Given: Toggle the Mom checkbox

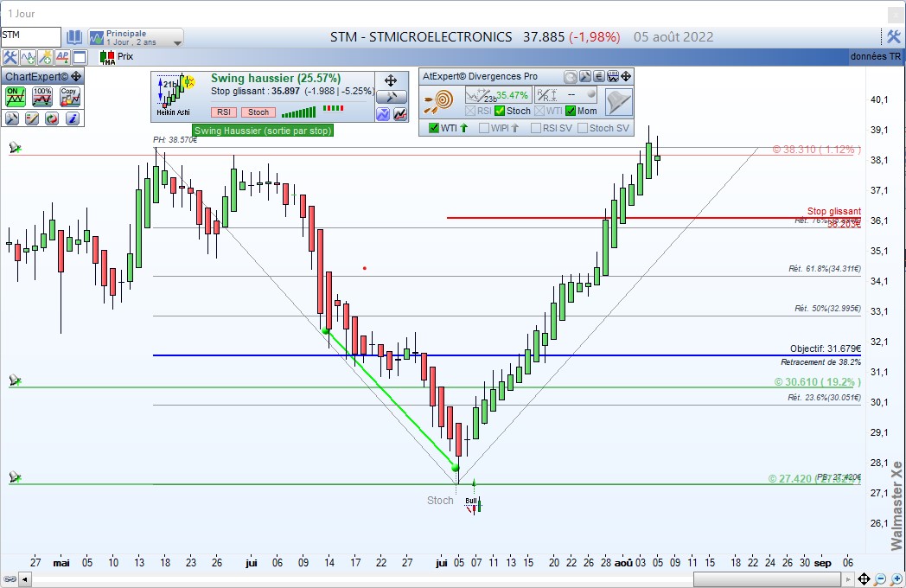Looking at the screenshot, I should [x=571, y=111].
